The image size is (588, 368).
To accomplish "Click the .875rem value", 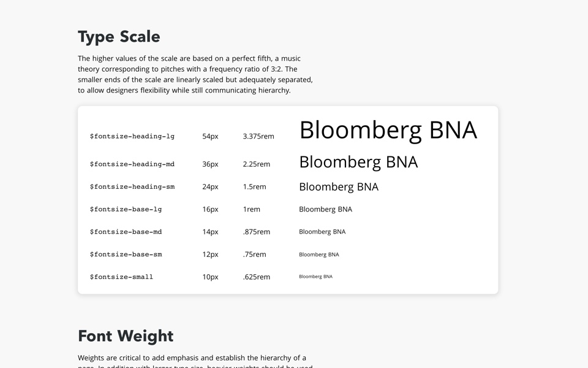I will coord(256,232).
